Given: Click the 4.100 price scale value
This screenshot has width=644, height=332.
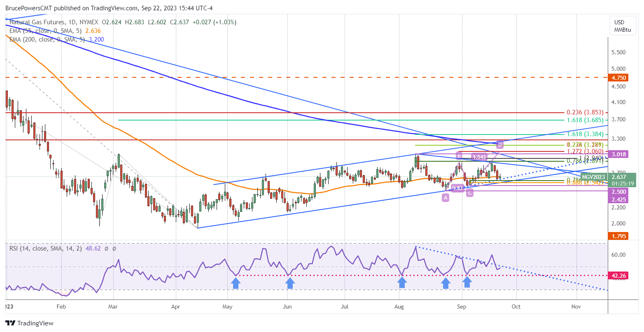Looking at the screenshot, I should [x=619, y=102].
